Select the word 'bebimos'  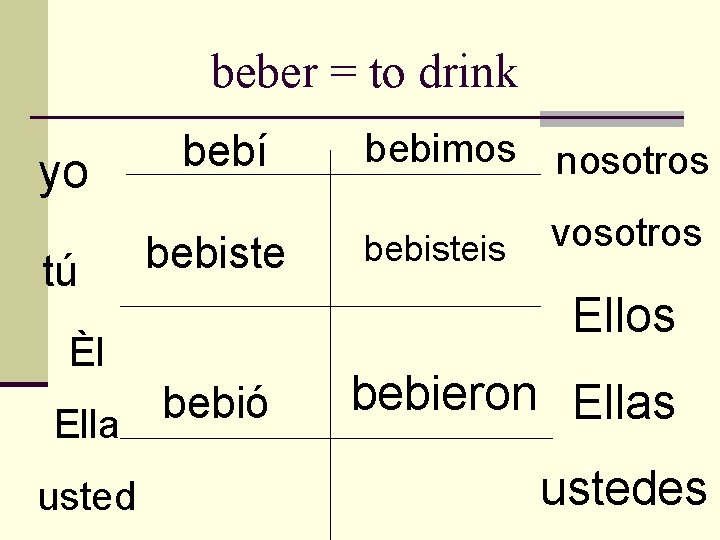440,148
